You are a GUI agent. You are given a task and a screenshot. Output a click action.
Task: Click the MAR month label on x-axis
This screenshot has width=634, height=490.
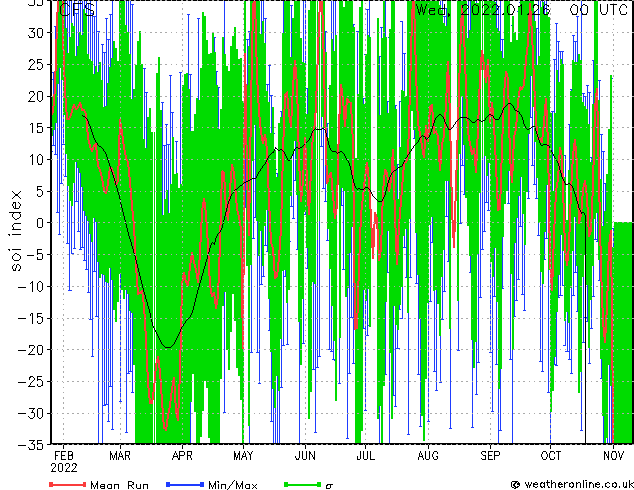(120, 456)
